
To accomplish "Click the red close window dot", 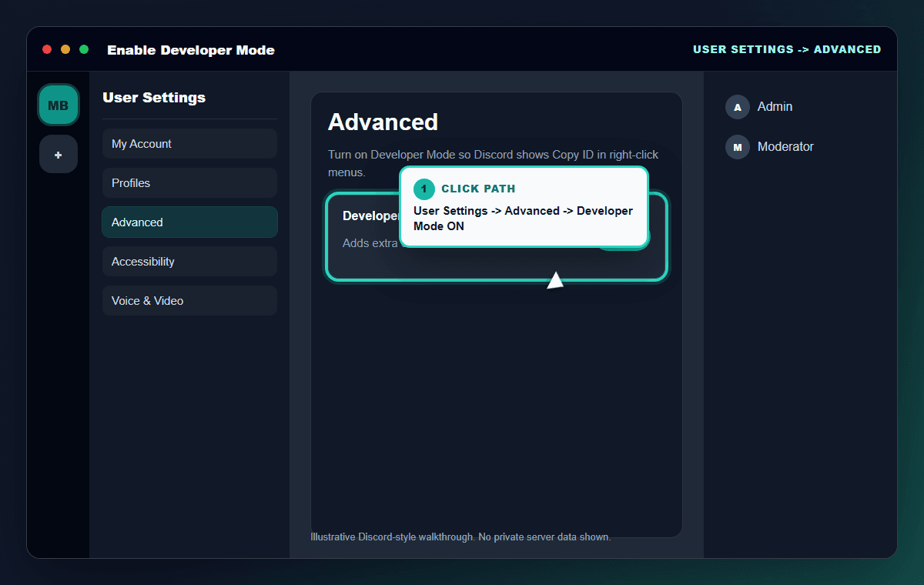I will point(47,49).
